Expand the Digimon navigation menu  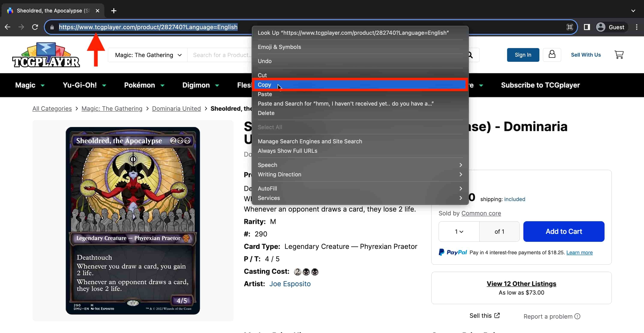point(201,85)
